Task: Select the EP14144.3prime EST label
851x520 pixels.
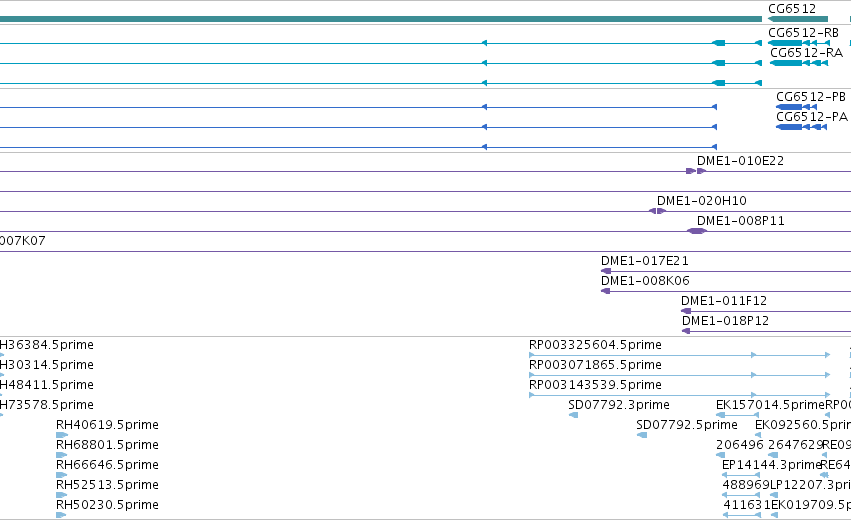Action: pyautogui.click(x=771, y=465)
